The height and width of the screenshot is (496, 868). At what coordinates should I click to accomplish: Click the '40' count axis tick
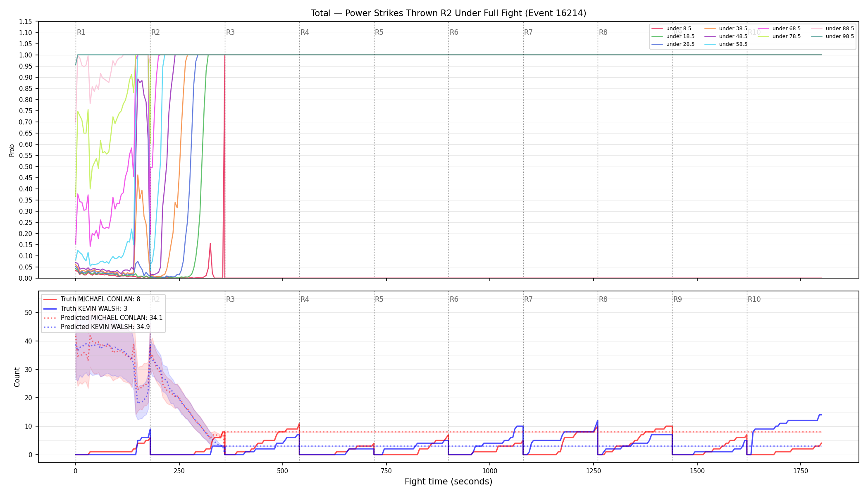[x=29, y=341]
